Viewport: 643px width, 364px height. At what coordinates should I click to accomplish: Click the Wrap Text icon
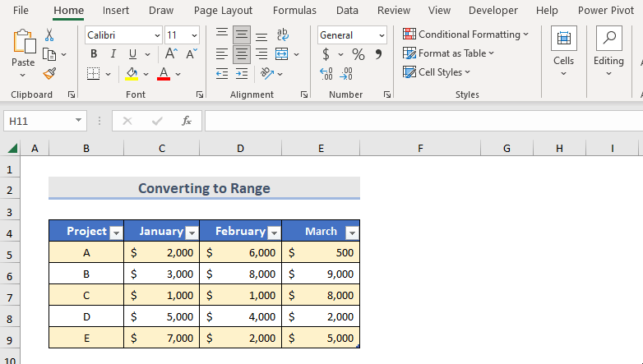pyautogui.click(x=283, y=35)
